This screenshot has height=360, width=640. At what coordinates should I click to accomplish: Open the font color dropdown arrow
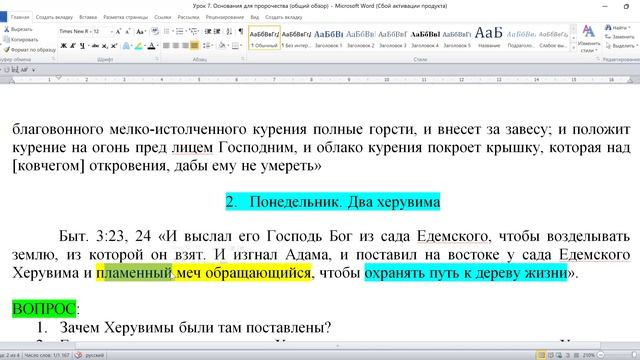pos(158,46)
